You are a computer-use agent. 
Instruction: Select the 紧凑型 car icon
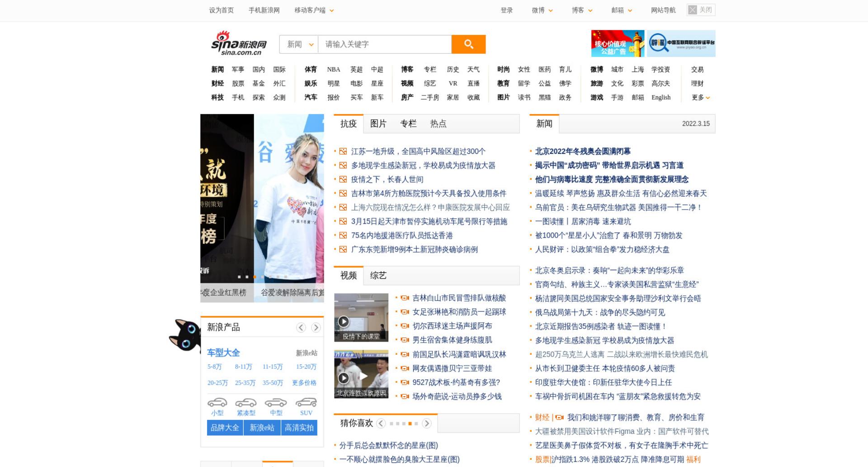click(x=246, y=402)
